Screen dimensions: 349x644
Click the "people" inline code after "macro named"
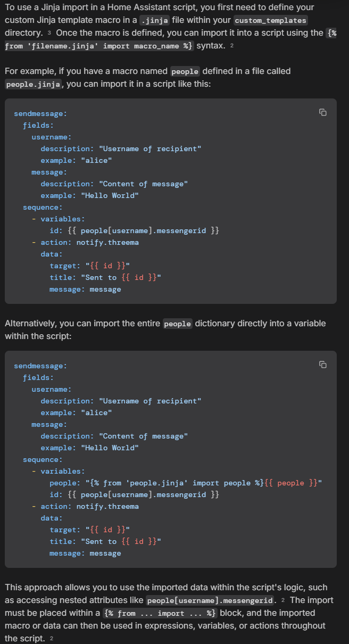[185, 72]
